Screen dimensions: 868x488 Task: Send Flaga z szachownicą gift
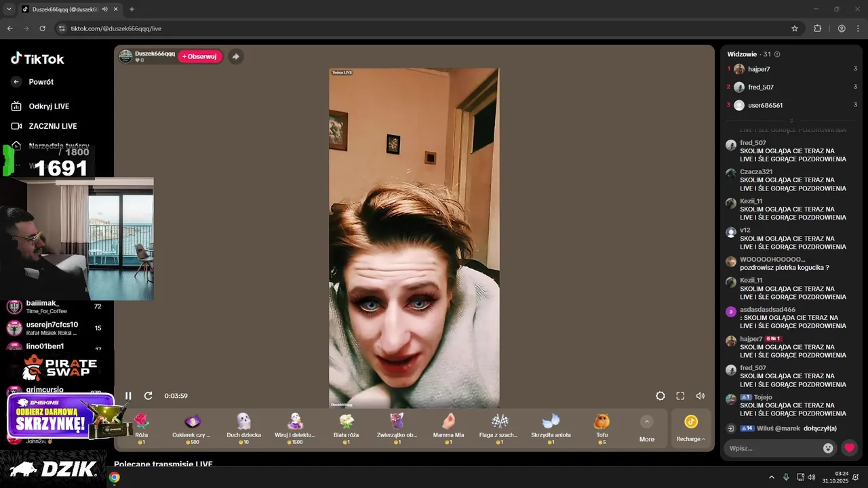499,428
